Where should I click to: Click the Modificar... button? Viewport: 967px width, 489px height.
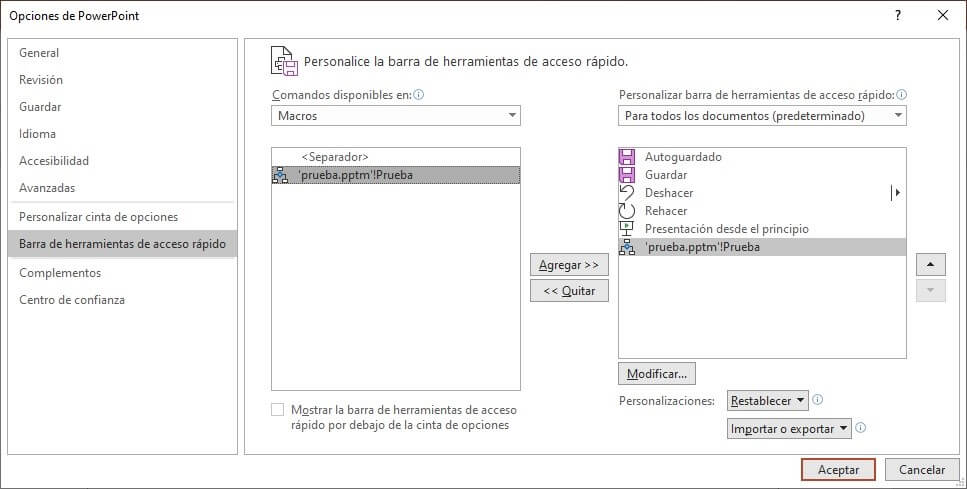pos(657,374)
